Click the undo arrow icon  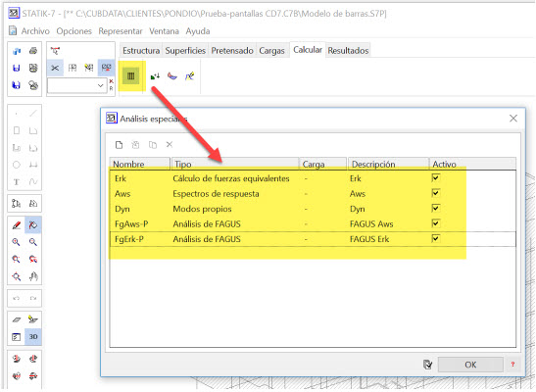[16, 298]
